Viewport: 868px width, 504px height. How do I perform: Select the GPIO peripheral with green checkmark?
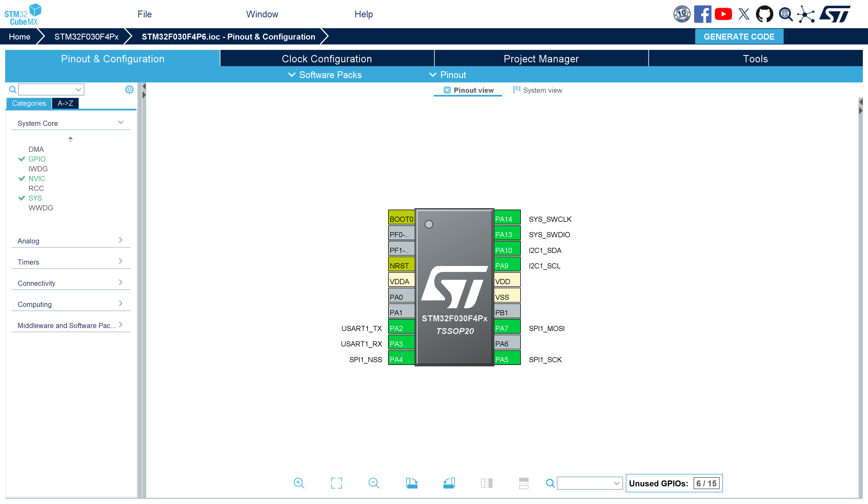click(x=37, y=159)
